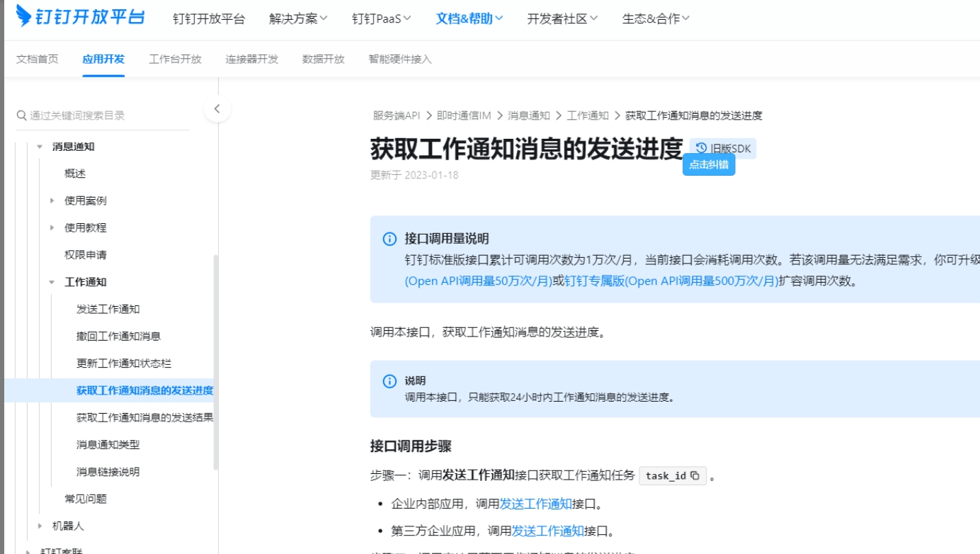Click the 服务端API breadcrumb
Screen dimensions: 980x554
(397, 115)
